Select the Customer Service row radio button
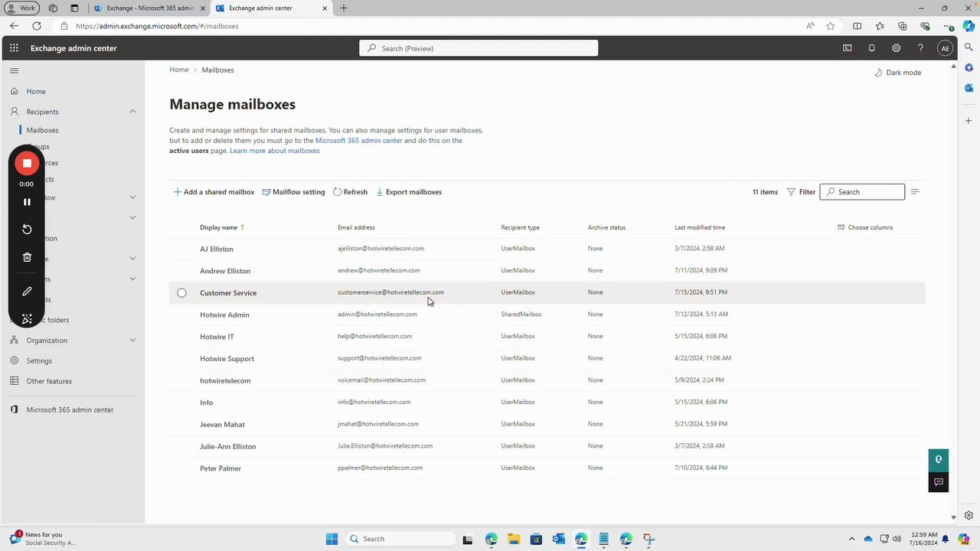980x551 pixels. (181, 293)
